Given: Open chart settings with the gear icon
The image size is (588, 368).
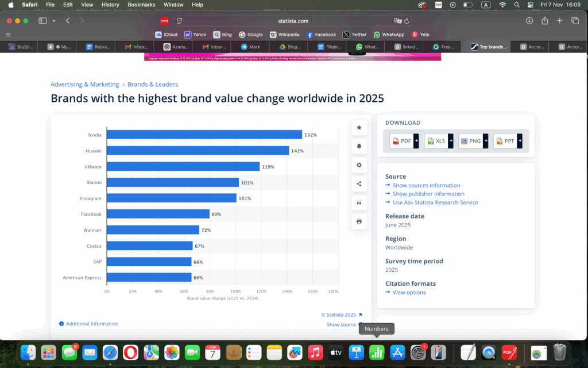Looking at the screenshot, I should point(359,165).
